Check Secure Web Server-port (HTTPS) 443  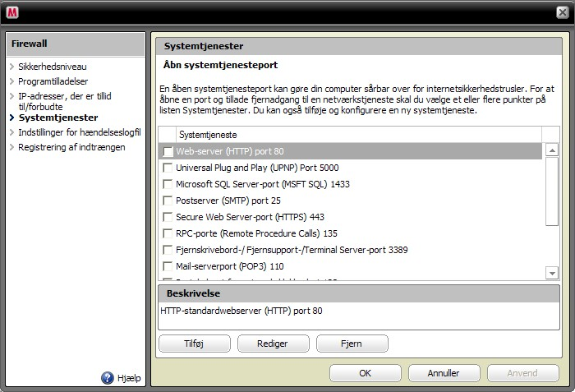(168, 217)
